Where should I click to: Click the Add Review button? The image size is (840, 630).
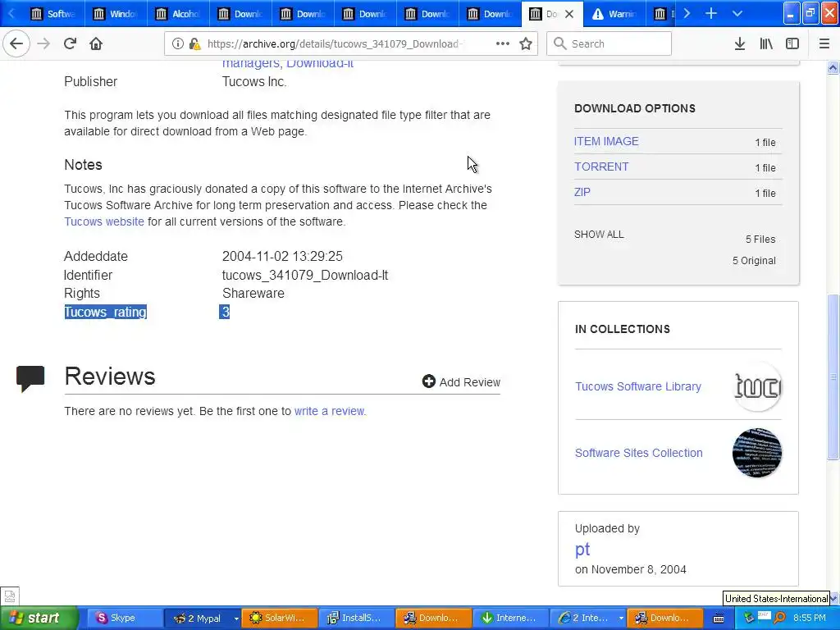pos(461,381)
